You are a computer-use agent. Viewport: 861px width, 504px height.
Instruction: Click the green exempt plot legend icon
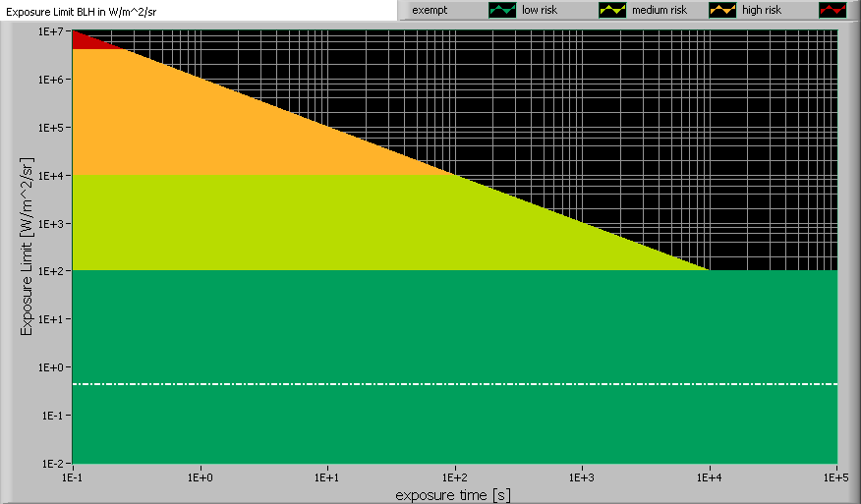(x=501, y=10)
